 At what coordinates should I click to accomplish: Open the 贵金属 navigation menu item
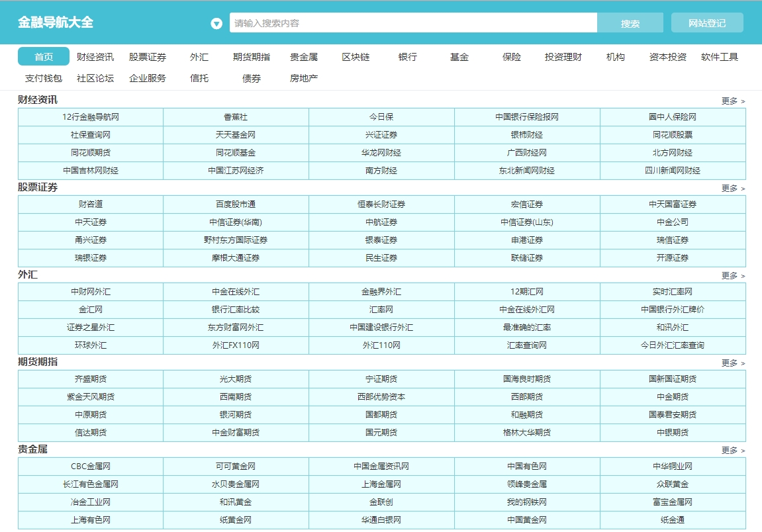[x=304, y=57]
